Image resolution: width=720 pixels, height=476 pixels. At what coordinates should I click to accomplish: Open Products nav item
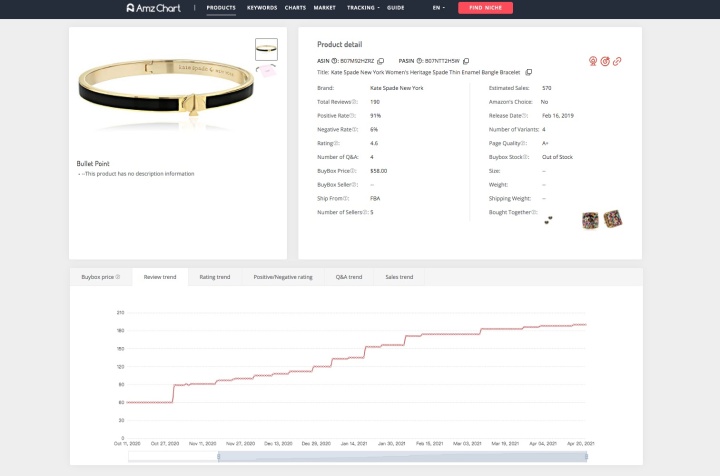[x=221, y=8]
